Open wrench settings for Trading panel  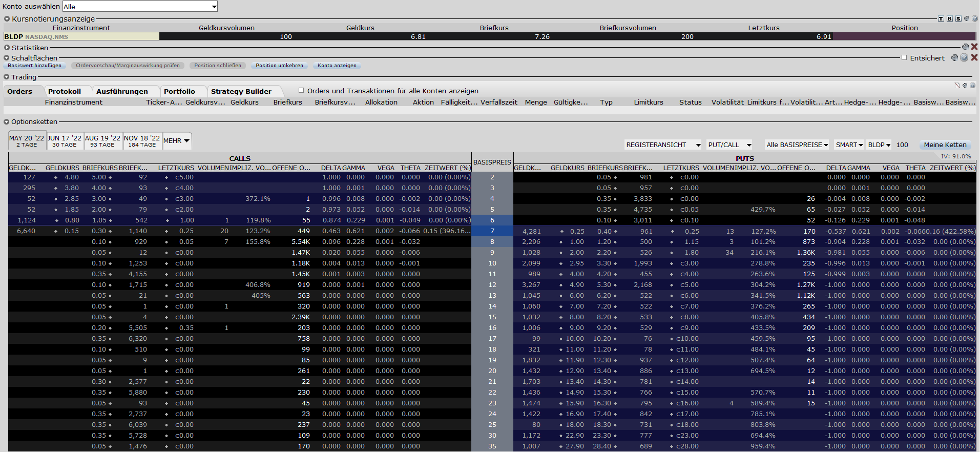coord(965,86)
